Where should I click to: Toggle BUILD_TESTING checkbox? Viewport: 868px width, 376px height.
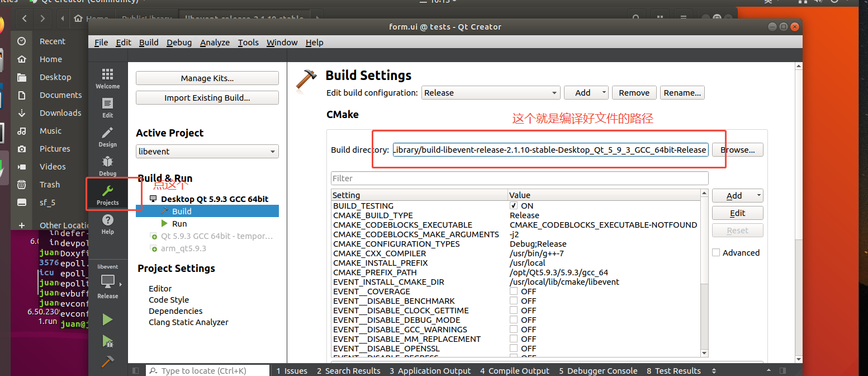click(514, 206)
